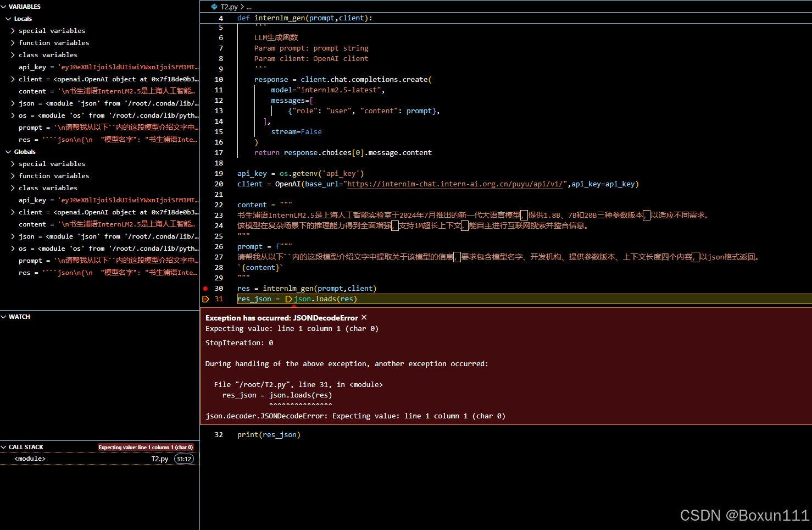Click the {content} placeholder on line 28

[261, 268]
